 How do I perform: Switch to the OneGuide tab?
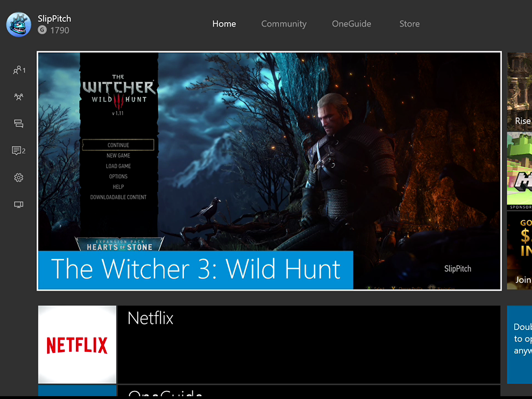pos(351,24)
